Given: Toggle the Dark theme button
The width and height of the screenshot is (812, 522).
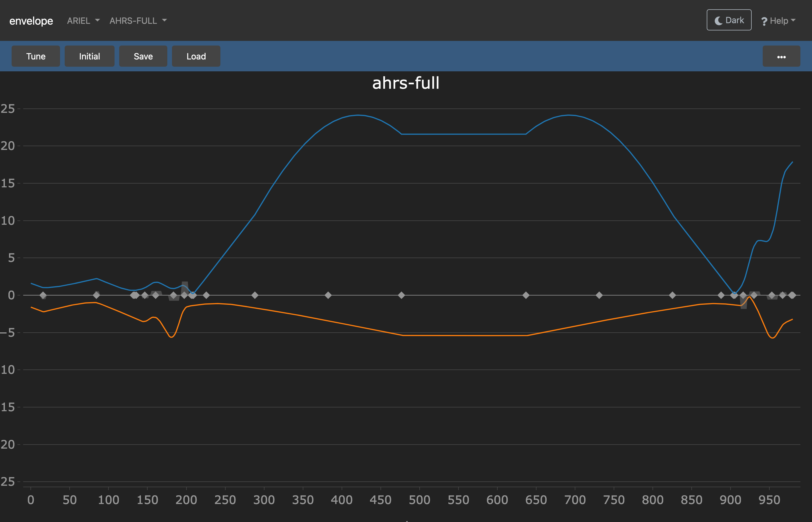Looking at the screenshot, I should (x=729, y=20).
